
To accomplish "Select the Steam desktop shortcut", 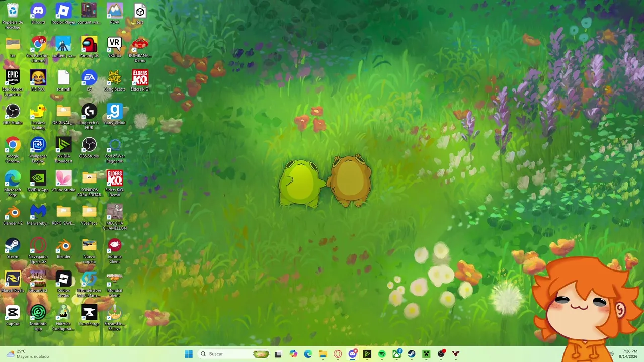I will pos(13,248).
